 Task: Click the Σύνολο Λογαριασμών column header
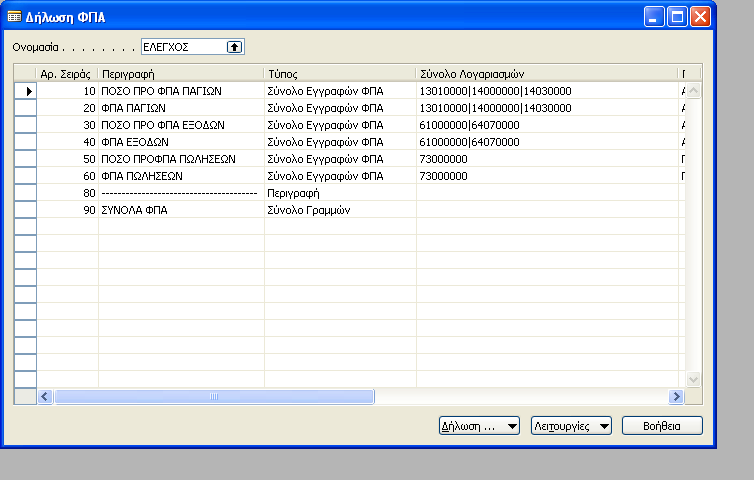547,74
